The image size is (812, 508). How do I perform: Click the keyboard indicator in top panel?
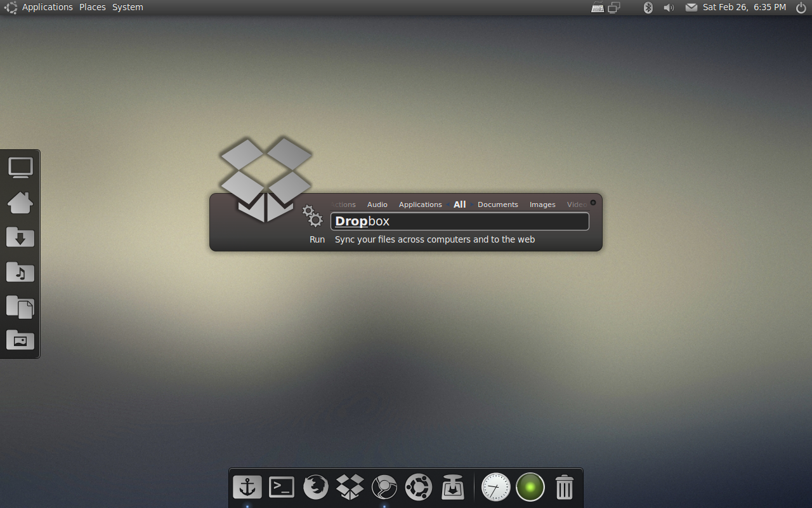598,8
